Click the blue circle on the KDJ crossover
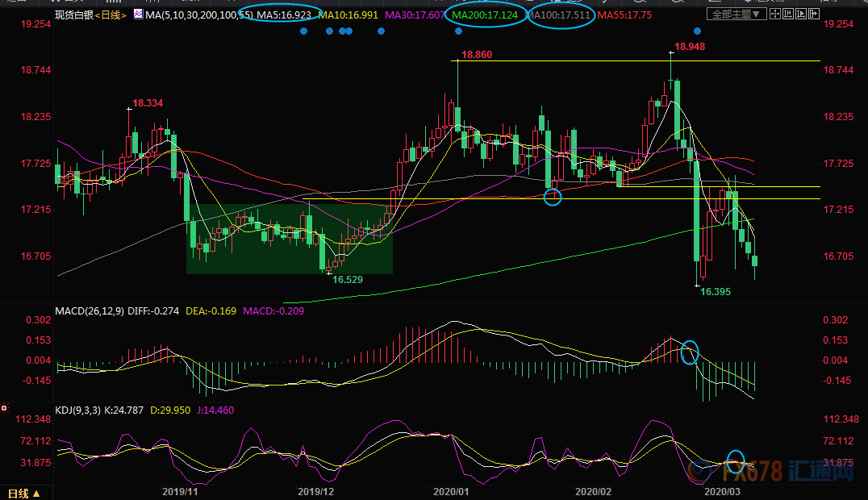This screenshot has width=868, height=500. coord(736,460)
